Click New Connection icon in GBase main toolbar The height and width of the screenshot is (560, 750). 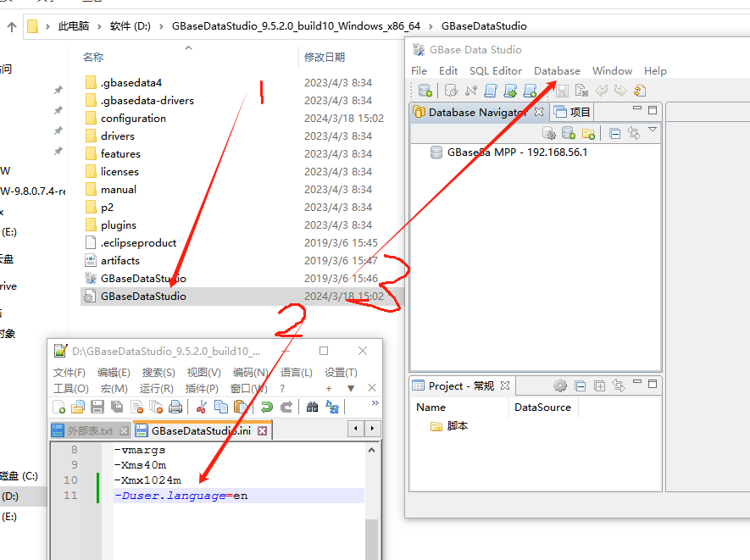click(425, 90)
